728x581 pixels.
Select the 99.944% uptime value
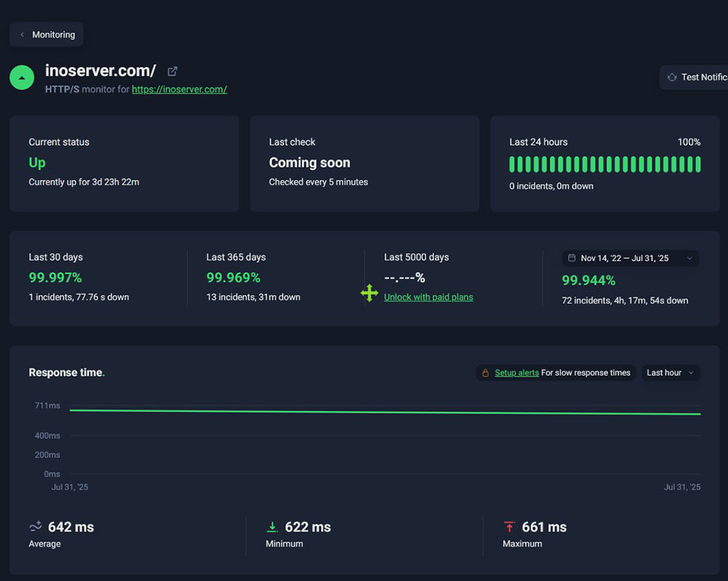point(588,280)
